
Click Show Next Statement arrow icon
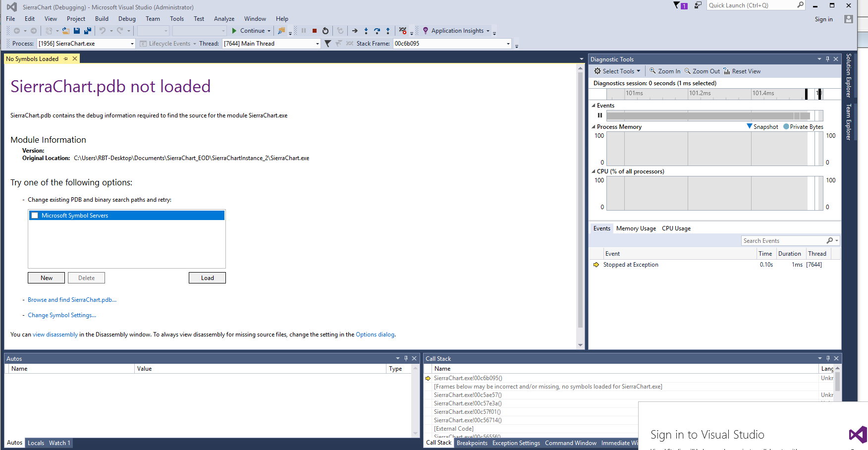[355, 31]
